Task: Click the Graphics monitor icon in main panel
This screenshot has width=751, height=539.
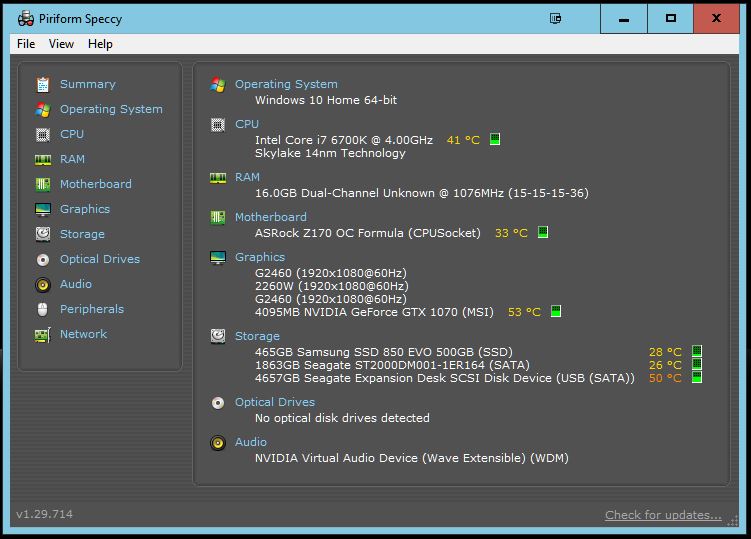Action: pos(218,258)
